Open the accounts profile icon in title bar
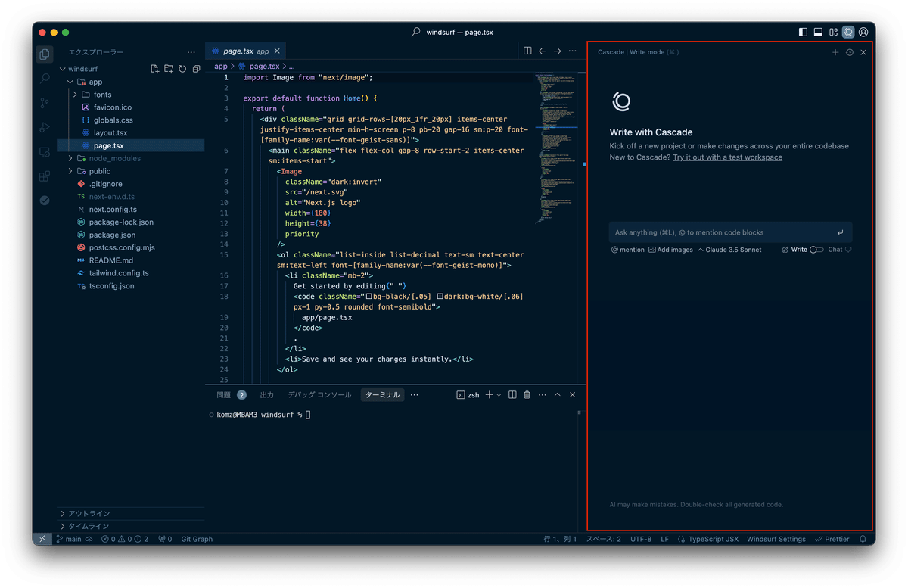 (863, 33)
